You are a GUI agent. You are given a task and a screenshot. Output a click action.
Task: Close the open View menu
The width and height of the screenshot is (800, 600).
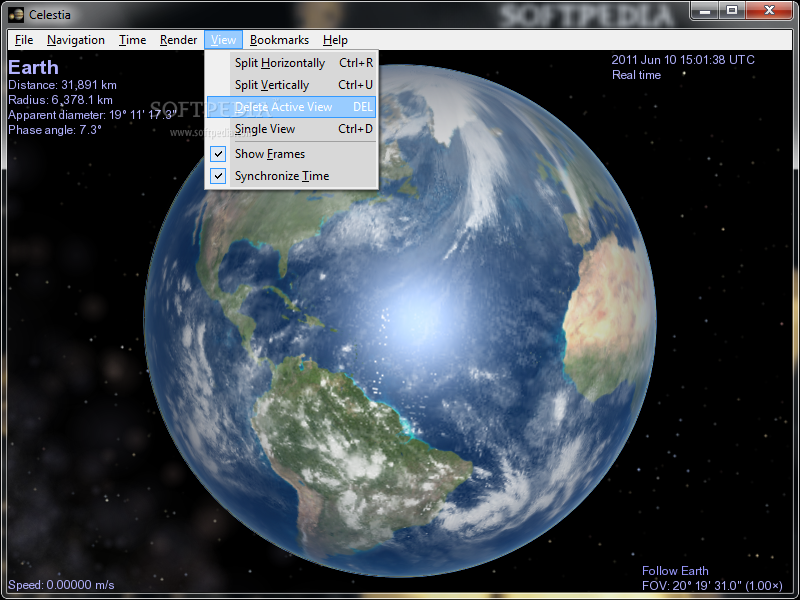(x=223, y=40)
